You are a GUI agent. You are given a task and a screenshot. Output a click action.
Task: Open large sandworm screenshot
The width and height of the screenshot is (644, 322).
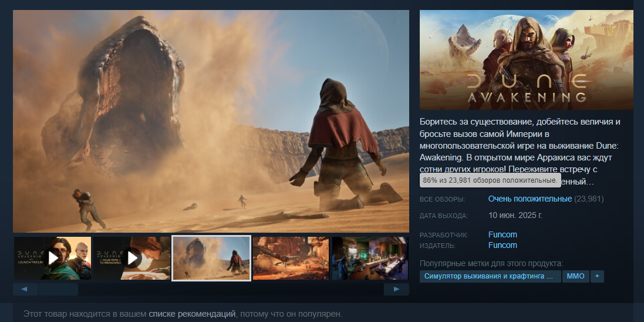(x=211, y=121)
